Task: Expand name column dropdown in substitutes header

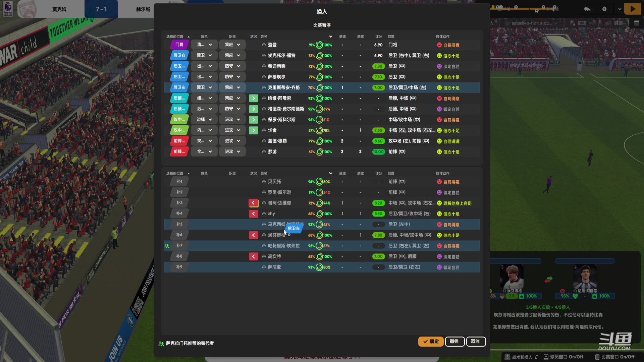Action: tap(330, 173)
